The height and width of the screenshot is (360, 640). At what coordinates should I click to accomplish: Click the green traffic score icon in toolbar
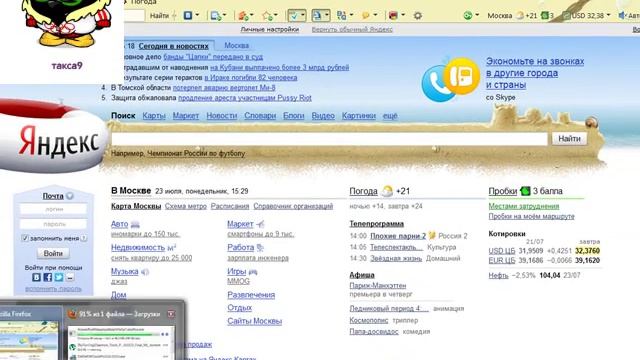click(545, 16)
